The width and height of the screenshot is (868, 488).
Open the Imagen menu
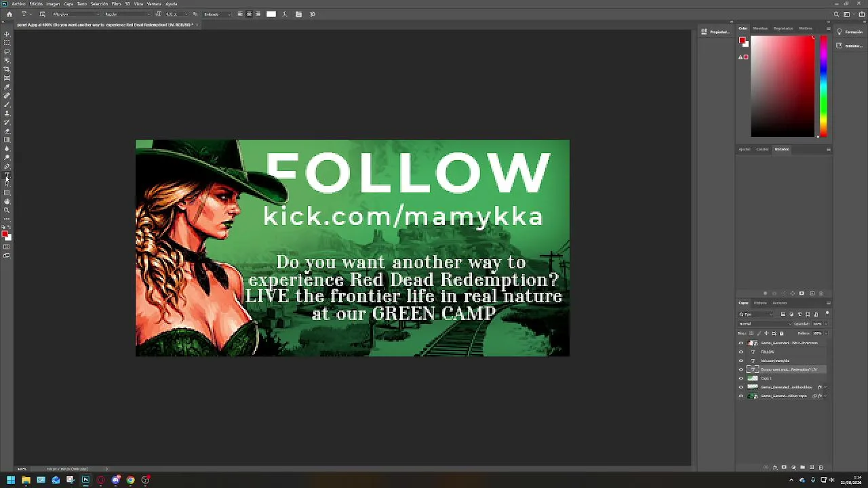(x=53, y=4)
